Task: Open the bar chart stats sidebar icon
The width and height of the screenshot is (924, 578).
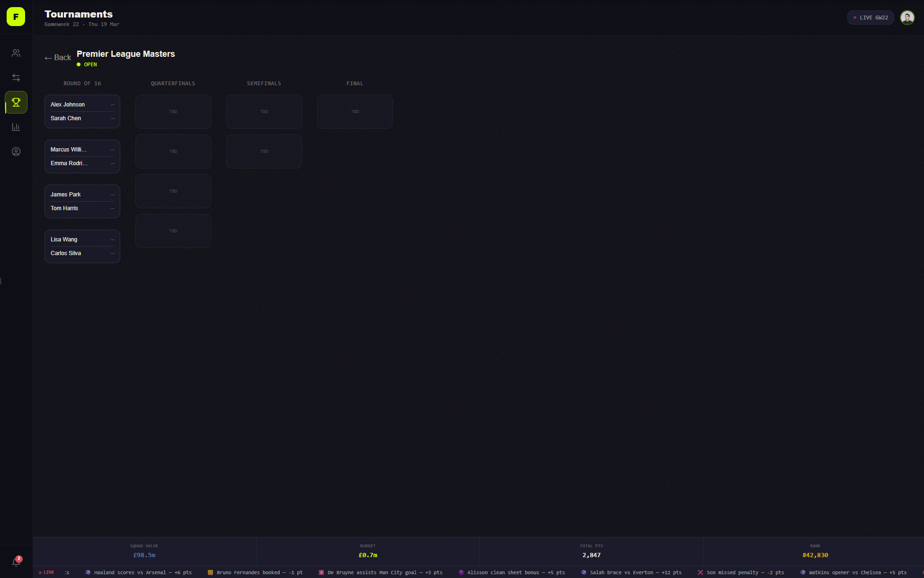Action: point(16,127)
